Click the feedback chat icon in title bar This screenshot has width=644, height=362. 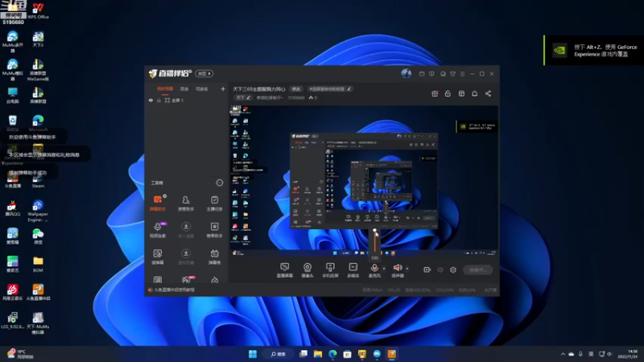coord(431,74)
